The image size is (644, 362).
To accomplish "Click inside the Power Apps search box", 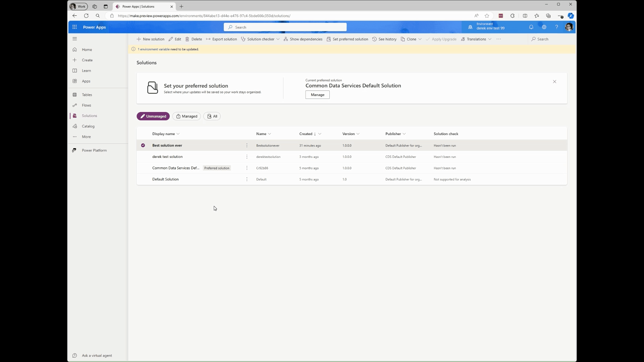I will (x=285, y=27).
